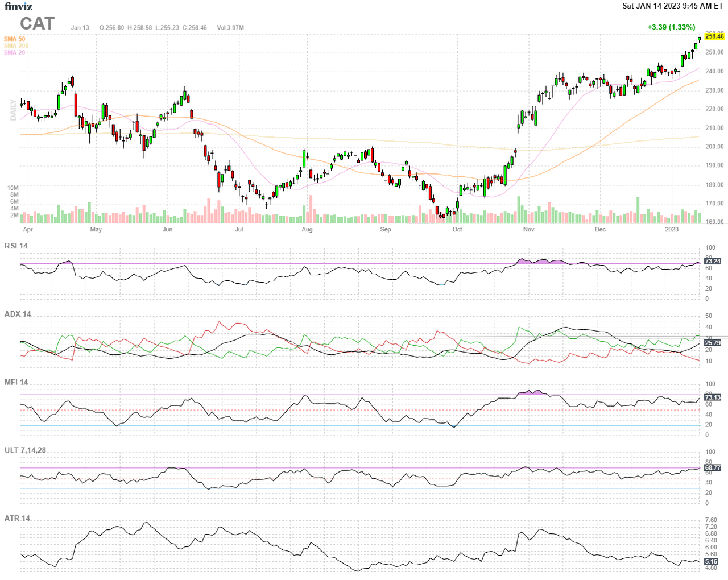Screen dimensions: 728x580
Task: Click the Sep month marker
Action: coord(386,230)
